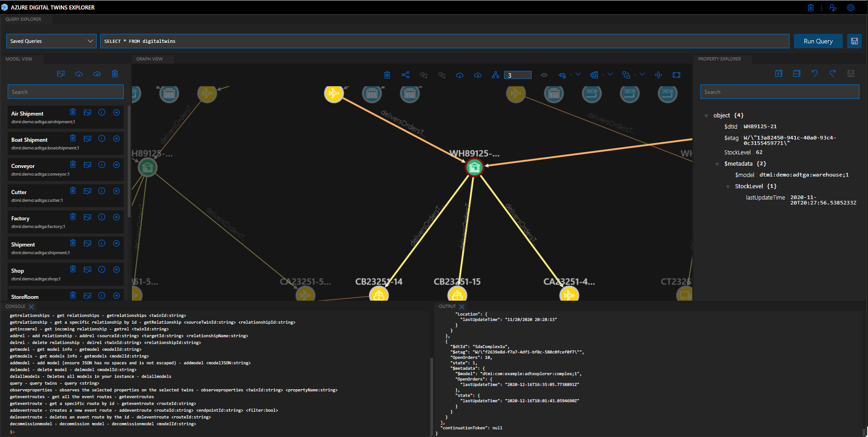Delete the Shop model
This screenshot has height=437, width=868.
click(73, 269)
